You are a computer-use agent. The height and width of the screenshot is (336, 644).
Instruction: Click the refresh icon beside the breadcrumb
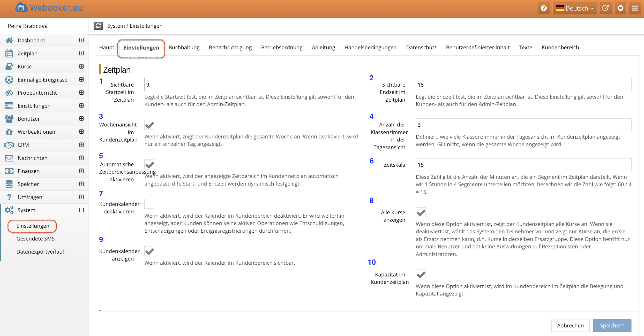pyautogui.click(x=98, y=26)
